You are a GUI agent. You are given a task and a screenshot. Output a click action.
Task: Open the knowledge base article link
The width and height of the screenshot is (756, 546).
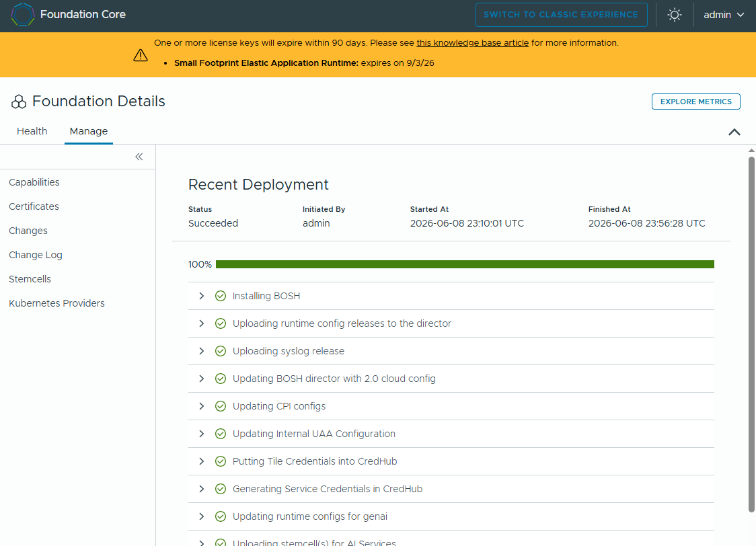(472, 43)
